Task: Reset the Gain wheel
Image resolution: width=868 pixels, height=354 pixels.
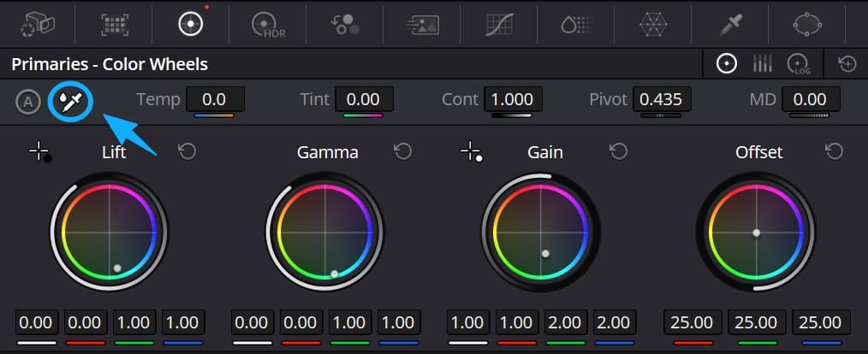Action: coord(618,151)
